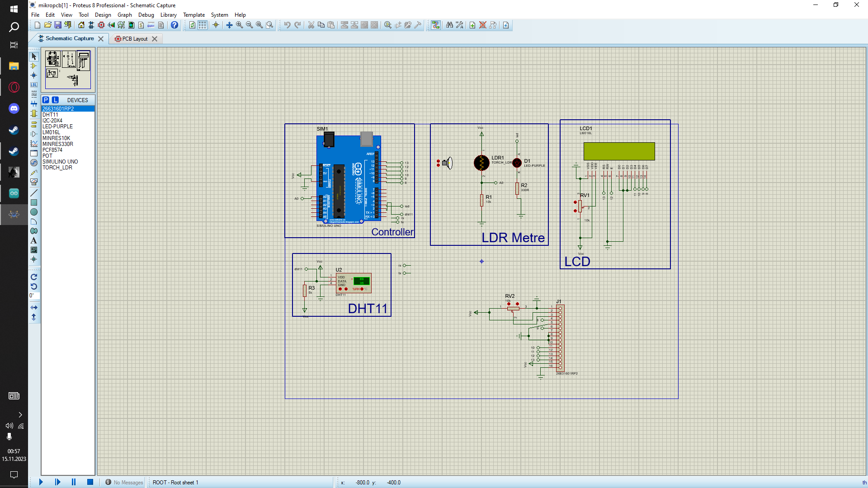The height and width of the screenshot is (488, 868).
Task: Click the green LCD display of LCD1
Action: pos(619,151)
